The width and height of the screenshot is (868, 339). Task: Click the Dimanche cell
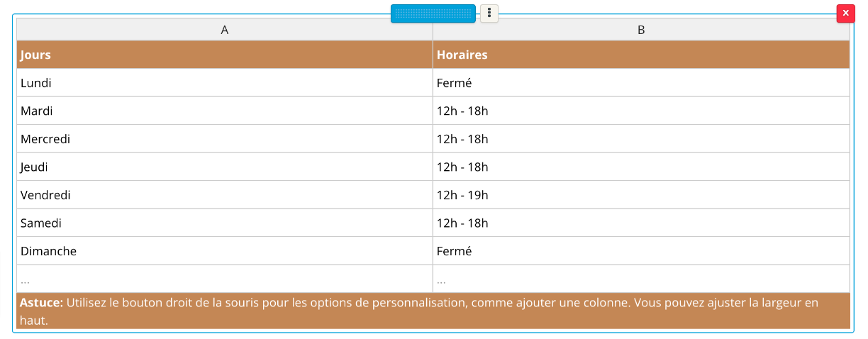coord(225,251)
